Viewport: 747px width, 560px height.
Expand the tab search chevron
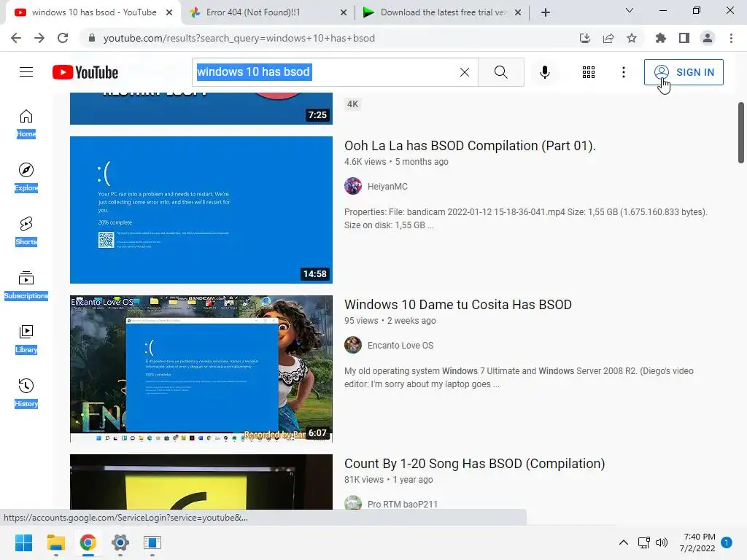coord(630,10)
